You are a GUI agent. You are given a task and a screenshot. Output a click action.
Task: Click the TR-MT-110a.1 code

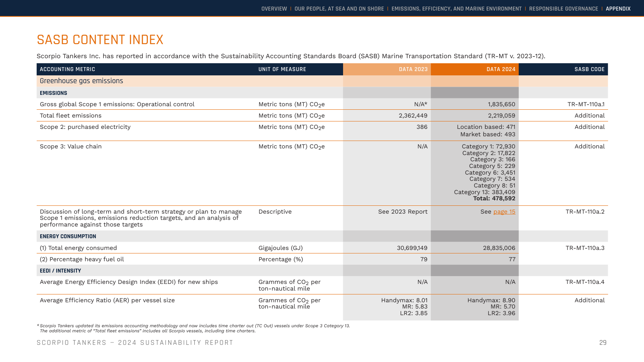[x=586, y=104]
